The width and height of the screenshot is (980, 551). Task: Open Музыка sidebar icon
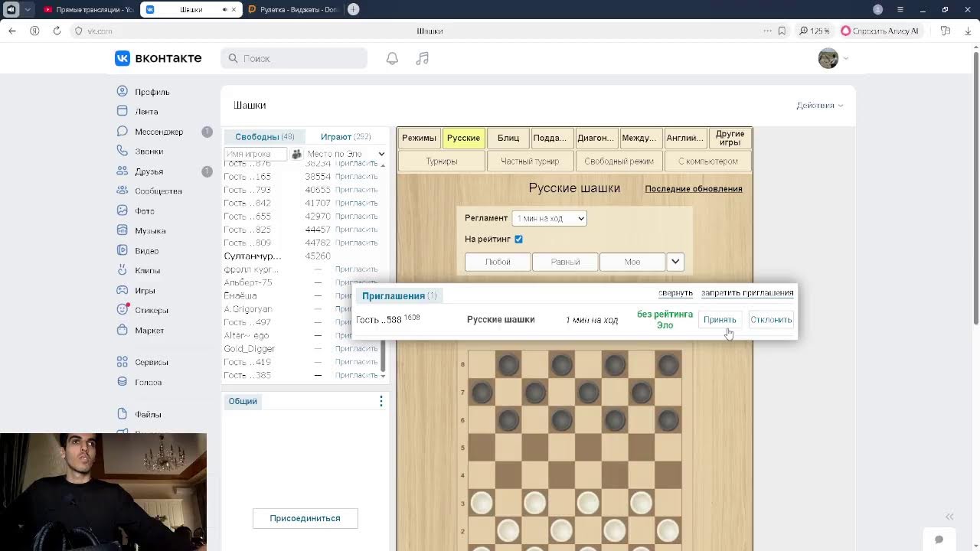coord(122,230)
